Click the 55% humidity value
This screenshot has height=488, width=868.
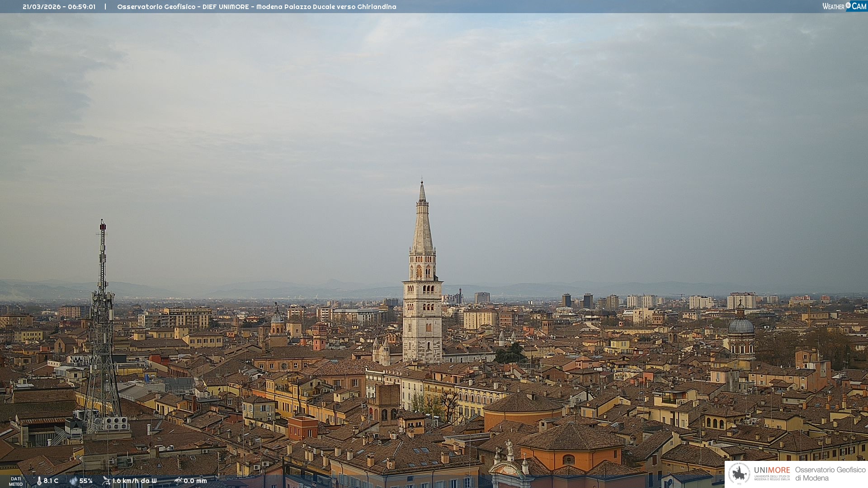pos(86,481)
